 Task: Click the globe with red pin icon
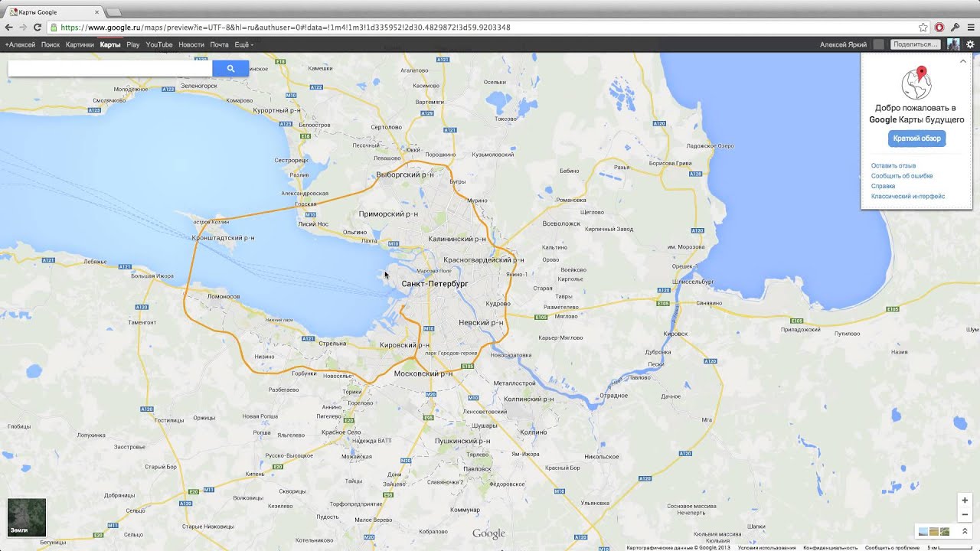click(916, 83)
